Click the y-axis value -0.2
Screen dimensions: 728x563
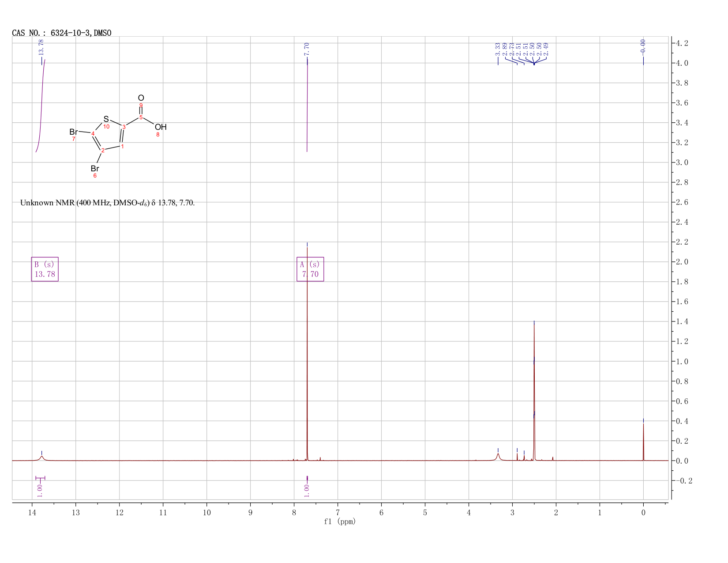[684, 481]
